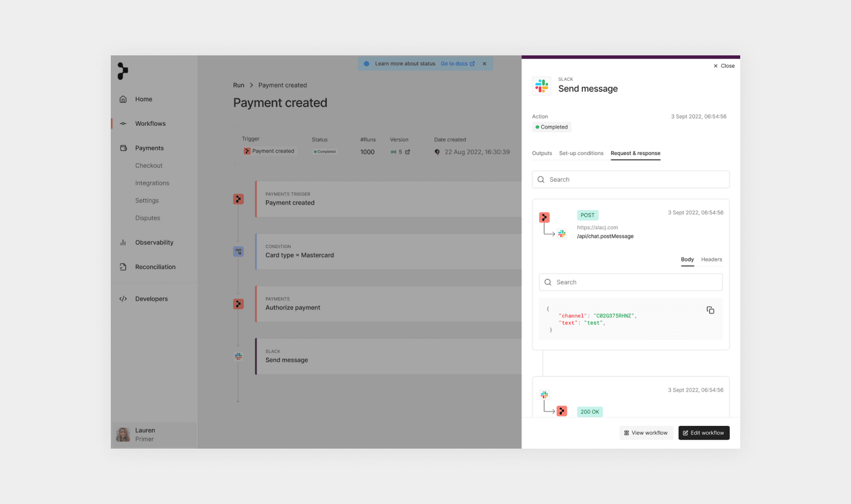This screenshot has width=851, height=504.
Task: Open the Authorize payment step card
Action: [x=388, y=304]
